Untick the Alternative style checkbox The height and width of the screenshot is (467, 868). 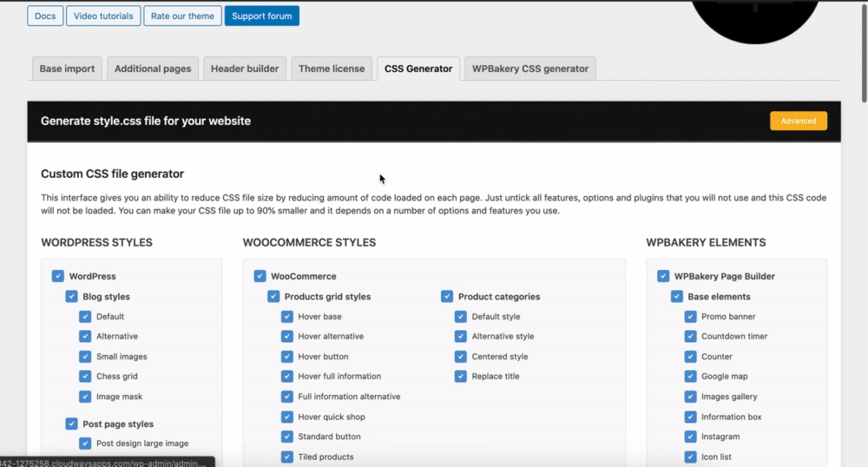pyautogui.click(x=461, y=337)
